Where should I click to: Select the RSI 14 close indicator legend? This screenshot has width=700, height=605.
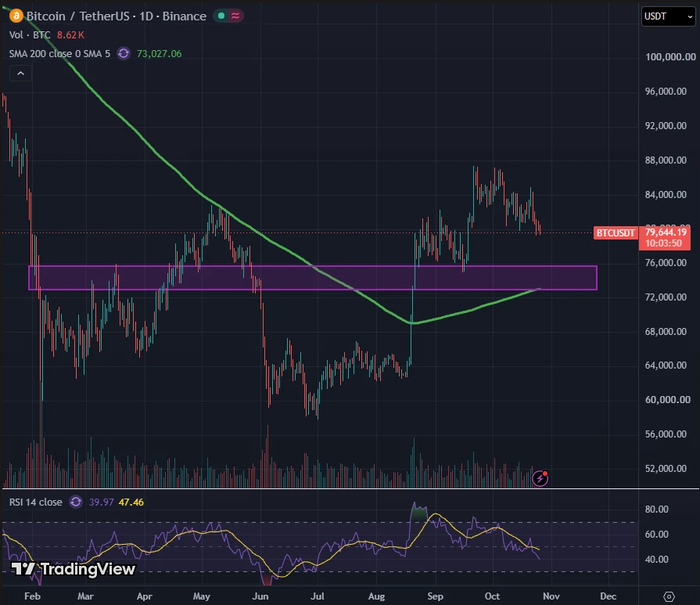[36, 502]
